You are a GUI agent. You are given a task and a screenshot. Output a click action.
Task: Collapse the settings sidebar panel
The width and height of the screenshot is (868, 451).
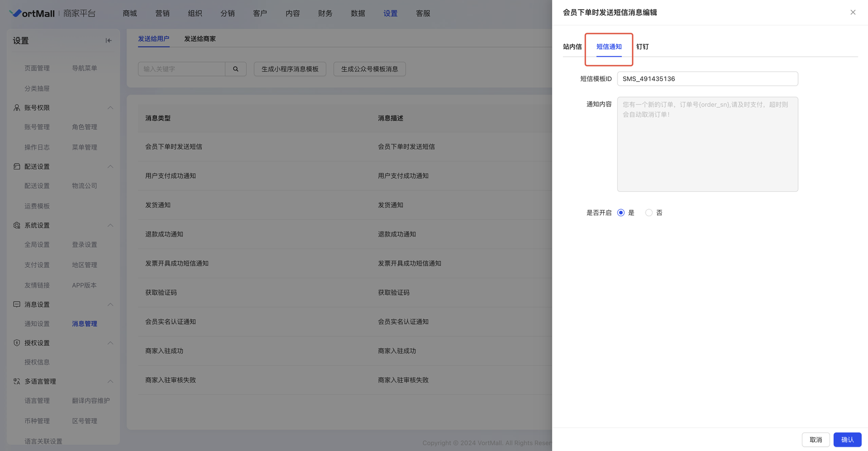coord(108,41)
